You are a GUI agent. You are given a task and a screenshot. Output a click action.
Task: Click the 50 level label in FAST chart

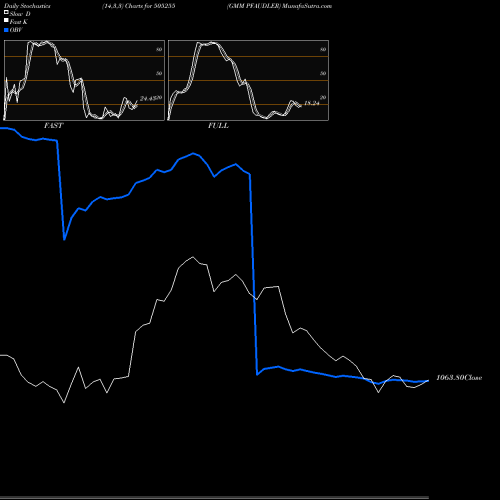pos(159,73)
